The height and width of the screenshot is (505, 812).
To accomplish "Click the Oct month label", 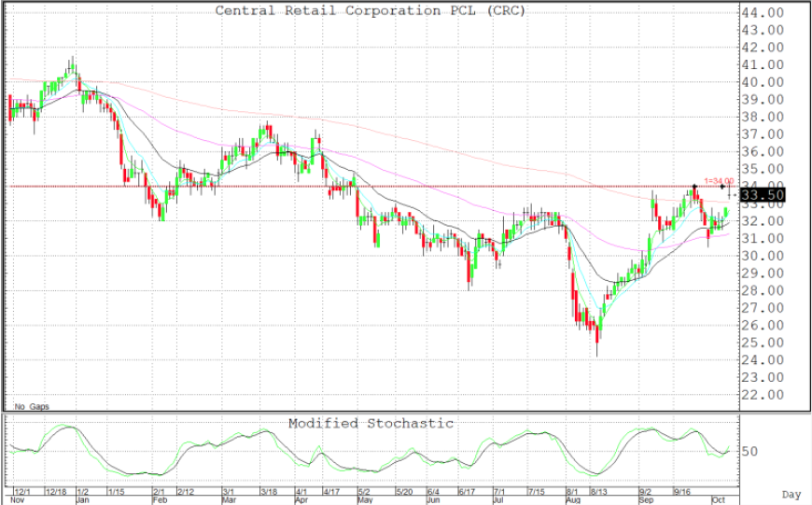I will coord(719,500).
